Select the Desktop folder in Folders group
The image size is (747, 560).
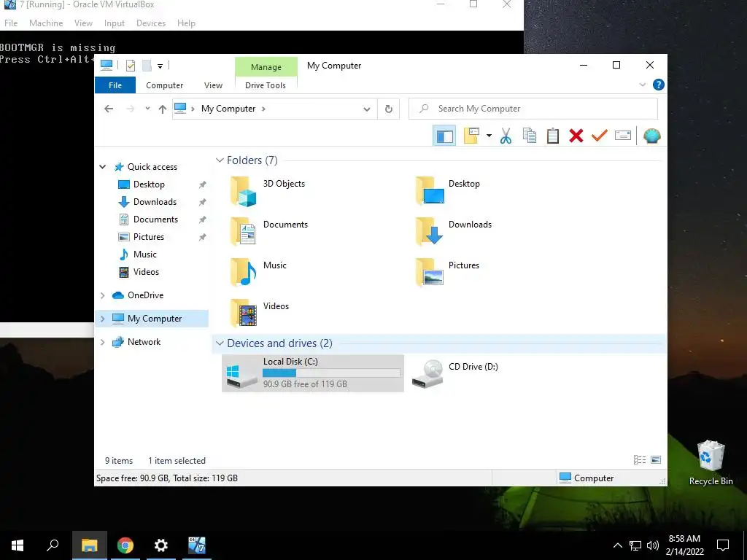(x=448, y=190)
